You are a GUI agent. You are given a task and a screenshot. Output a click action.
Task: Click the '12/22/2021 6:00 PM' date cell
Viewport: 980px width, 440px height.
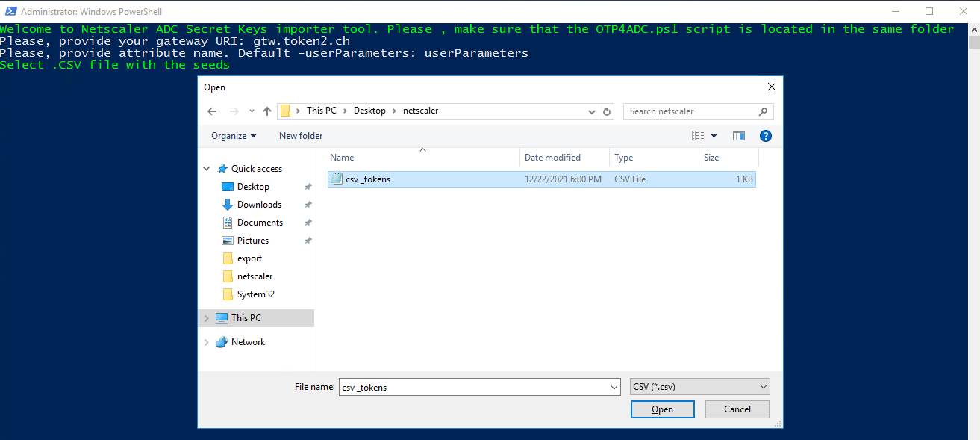click(x=563, y=179)
